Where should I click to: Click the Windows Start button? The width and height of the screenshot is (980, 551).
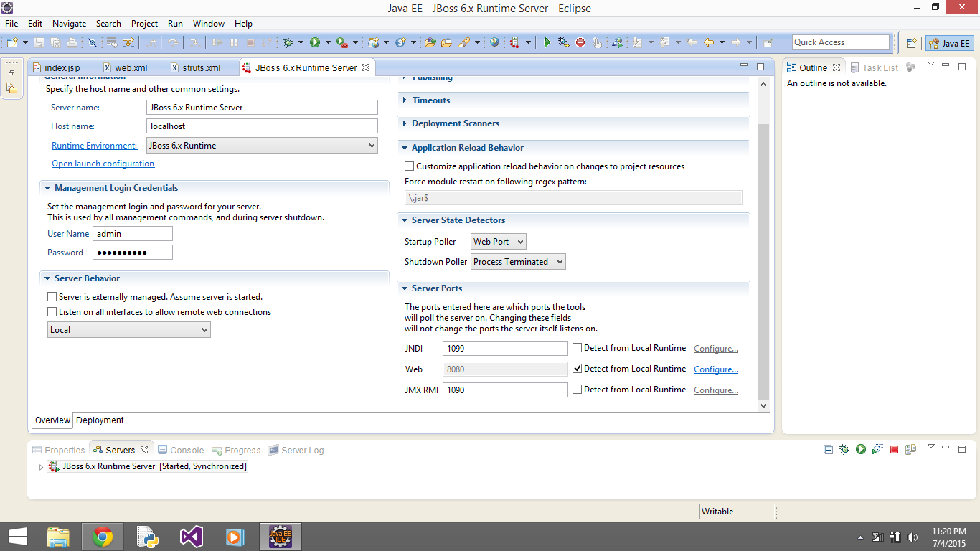pos(17,537)
